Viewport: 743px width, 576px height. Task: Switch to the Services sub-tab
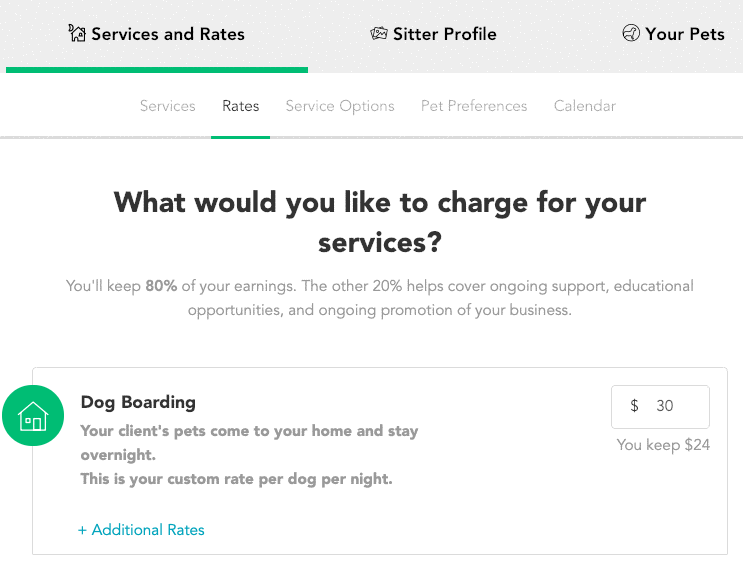tap(168, 106)
